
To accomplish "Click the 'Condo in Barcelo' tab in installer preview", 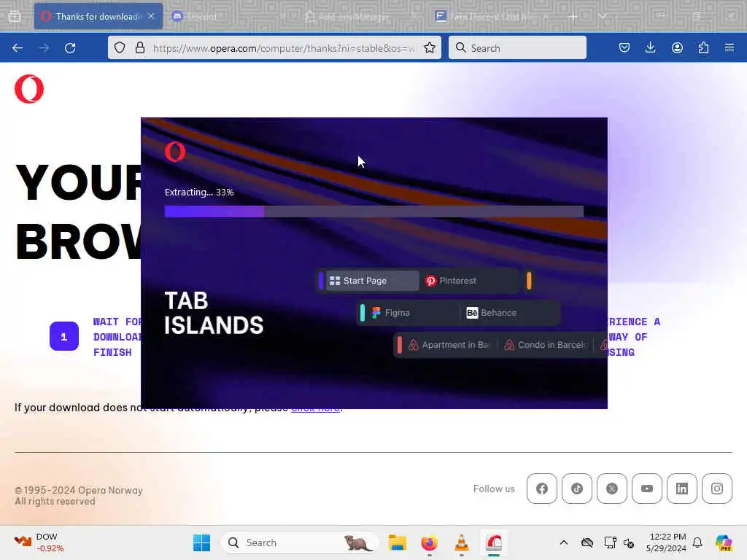I will click(x=546, y=345).
